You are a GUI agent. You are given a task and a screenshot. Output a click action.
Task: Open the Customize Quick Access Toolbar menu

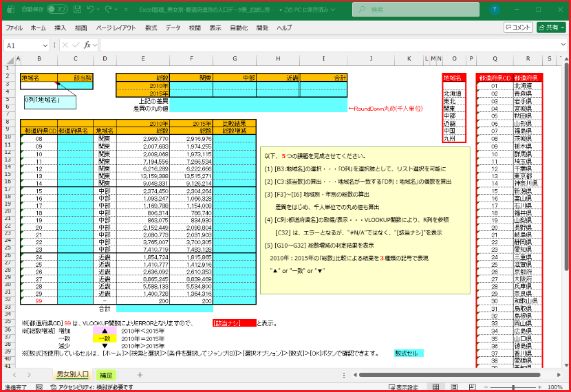pos(126,10)
